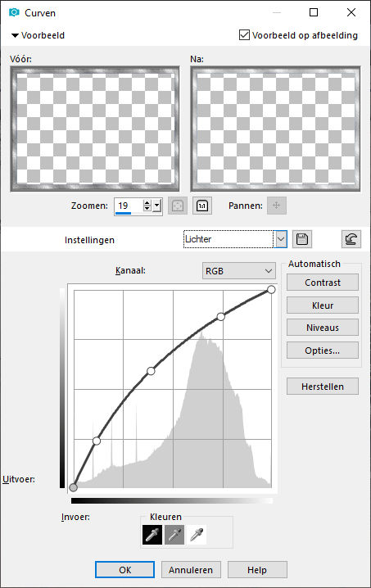
Task: Click the horizontal Invoer gradient bar
Action: point(172,500)
